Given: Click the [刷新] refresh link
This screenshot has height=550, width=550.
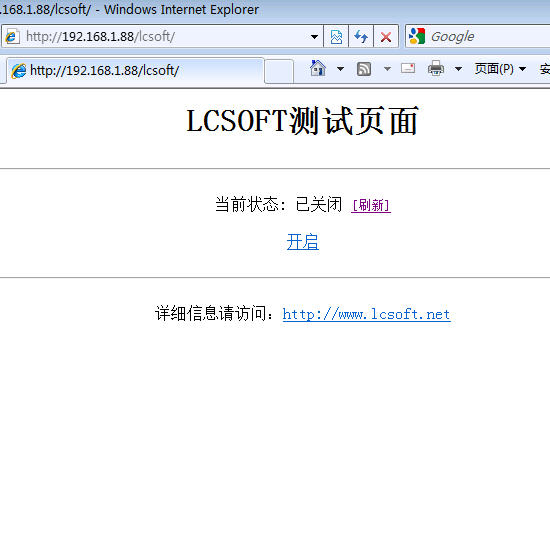Looking at the screenshot, I should point(371,205).
